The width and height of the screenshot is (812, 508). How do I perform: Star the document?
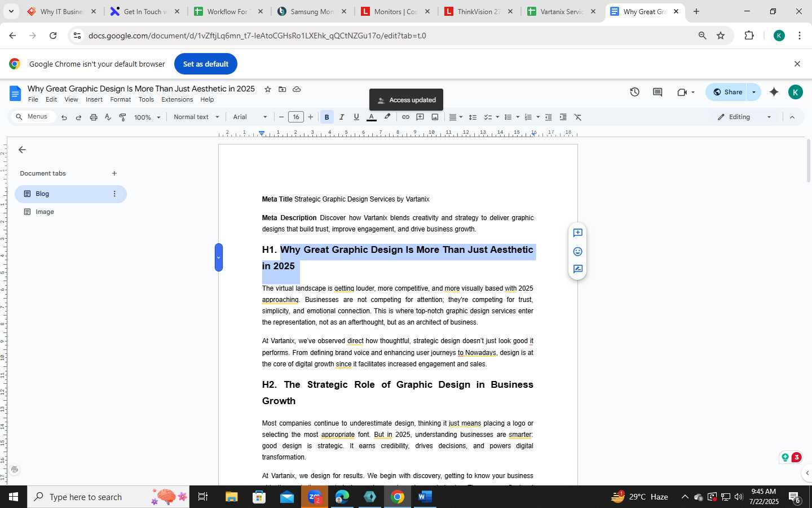tap(268, 89)
